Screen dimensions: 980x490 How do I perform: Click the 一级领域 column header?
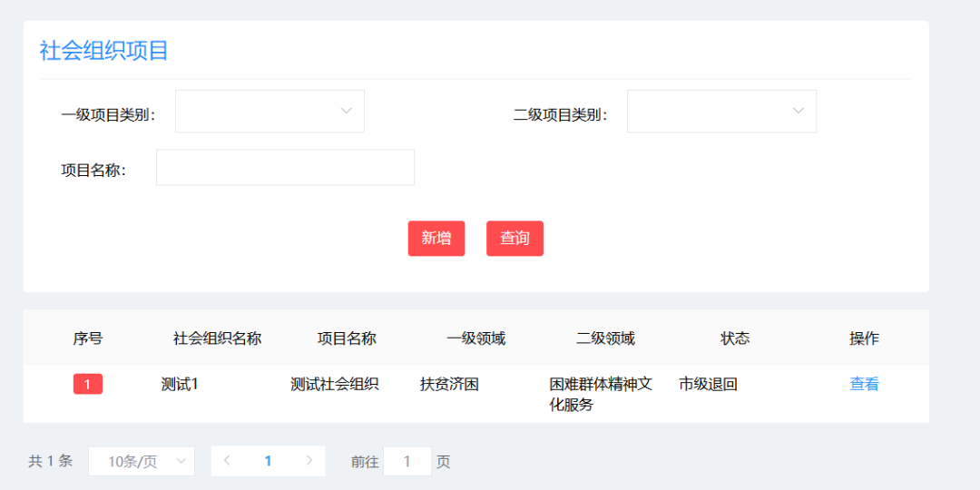(x=476, y=338)
